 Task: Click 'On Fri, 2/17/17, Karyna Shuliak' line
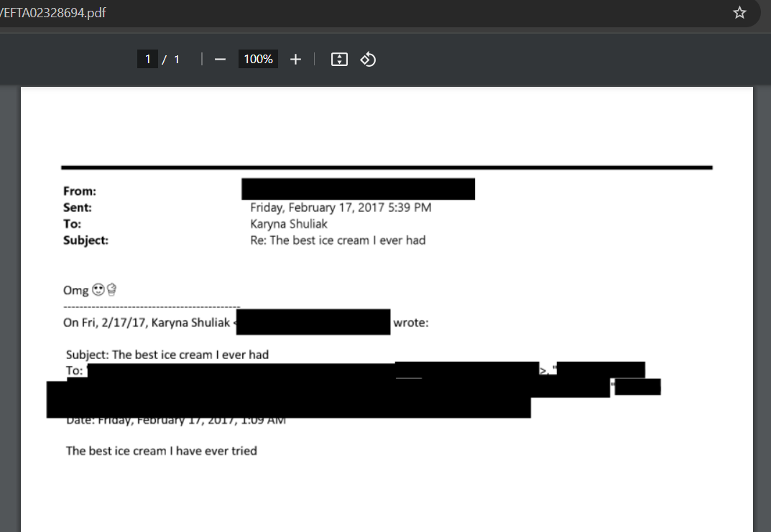click(147, 323)
